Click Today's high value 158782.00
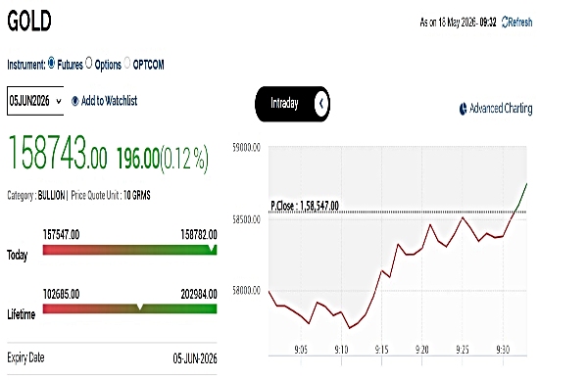The height and width of the screenshot is (380, 588). click(x=199, y=235)
